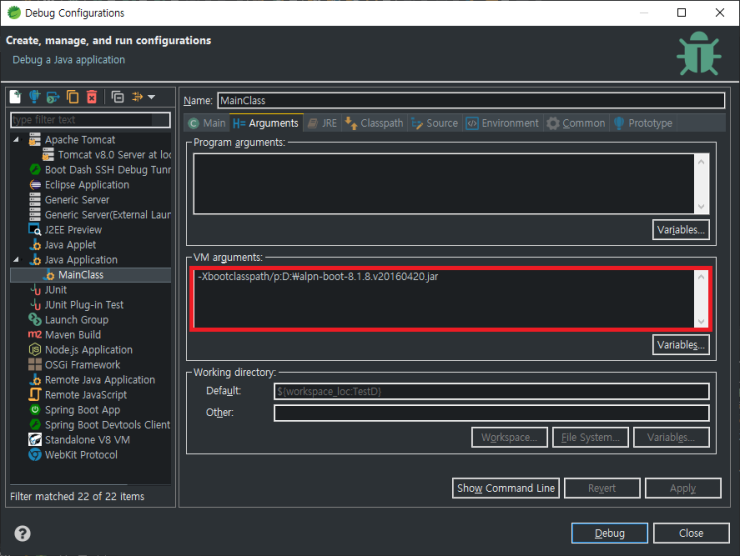Click Variables button under VM arguments
Viewport: 740px width, 556px height.
(680, 345)
